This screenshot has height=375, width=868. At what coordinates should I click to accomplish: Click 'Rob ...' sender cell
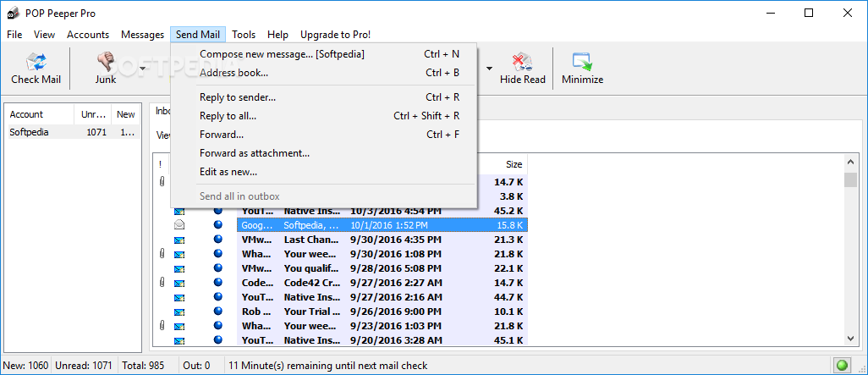point(257,312)
